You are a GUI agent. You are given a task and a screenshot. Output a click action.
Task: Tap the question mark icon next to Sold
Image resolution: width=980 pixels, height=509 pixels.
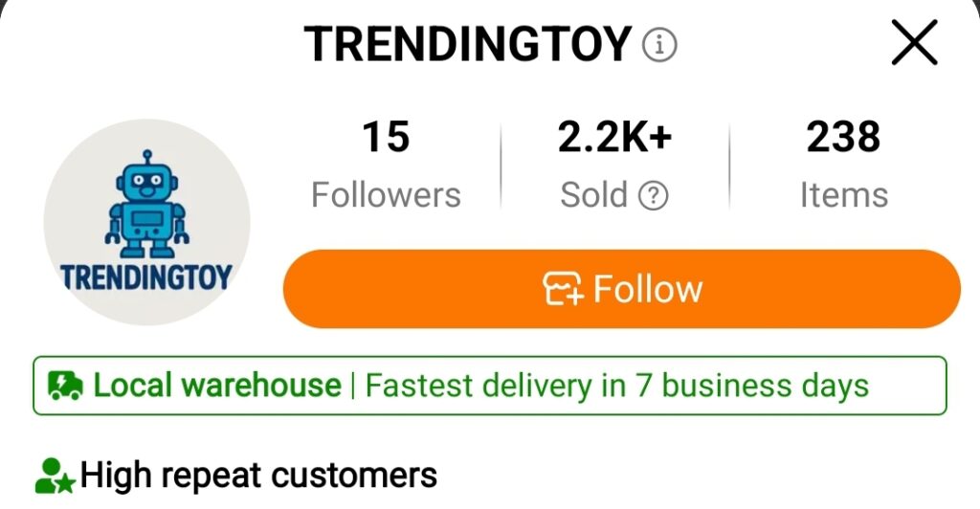coord(654,196)
